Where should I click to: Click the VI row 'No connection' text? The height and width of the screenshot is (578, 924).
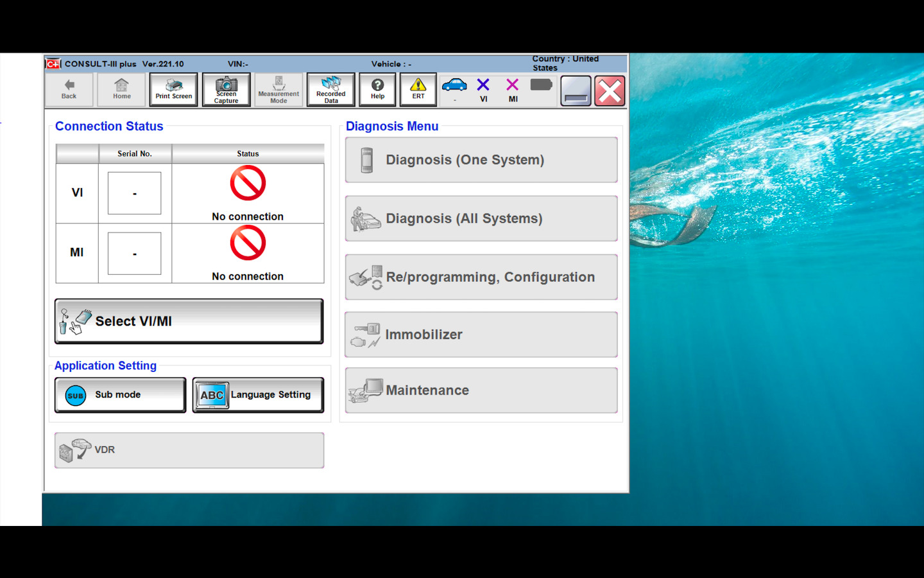(248, 216)
